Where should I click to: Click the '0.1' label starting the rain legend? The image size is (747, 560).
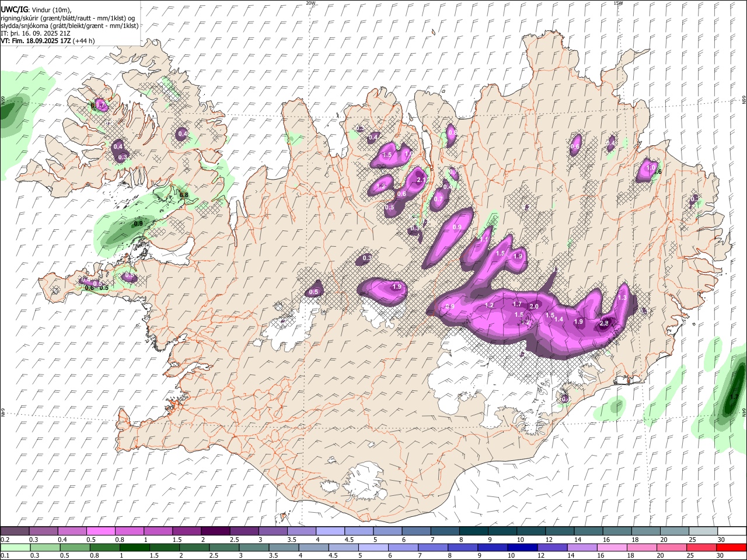pos(5,555)
